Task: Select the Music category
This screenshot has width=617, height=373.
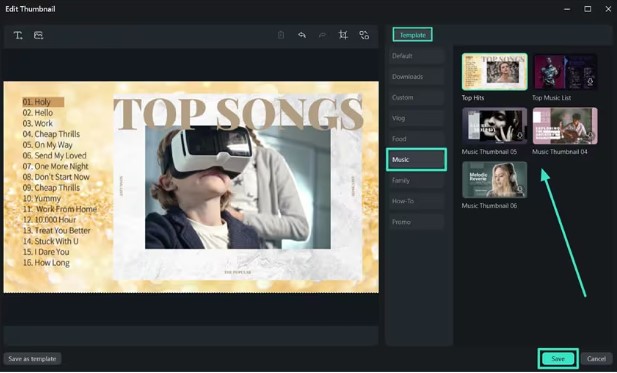Action: click(x=416, y=159)
